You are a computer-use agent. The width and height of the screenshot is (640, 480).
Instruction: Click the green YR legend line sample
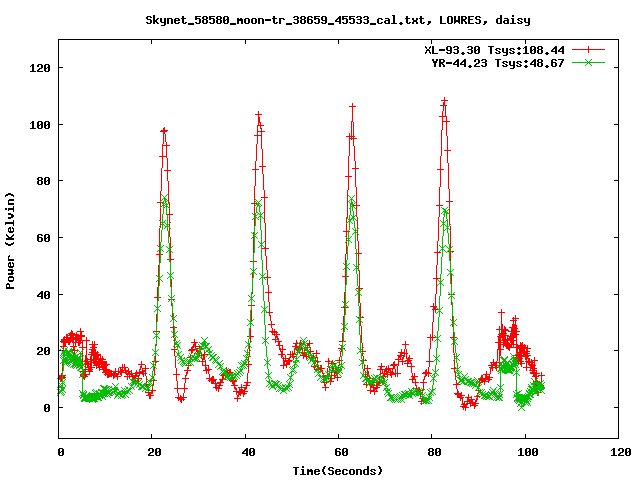(x=588, y=62)
